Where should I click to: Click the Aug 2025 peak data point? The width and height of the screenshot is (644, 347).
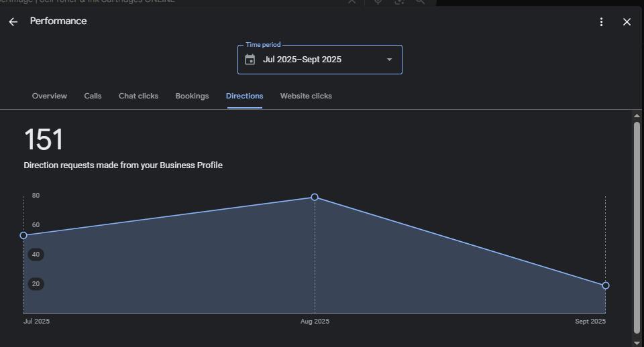[315, 197]
